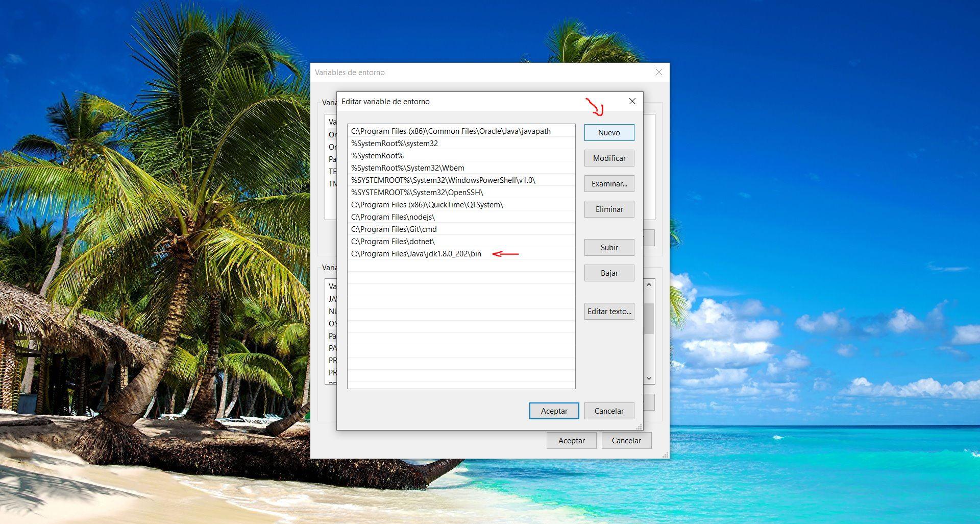
Task: Open the Examinar... folder browser
Action: [x=609, y=183]
